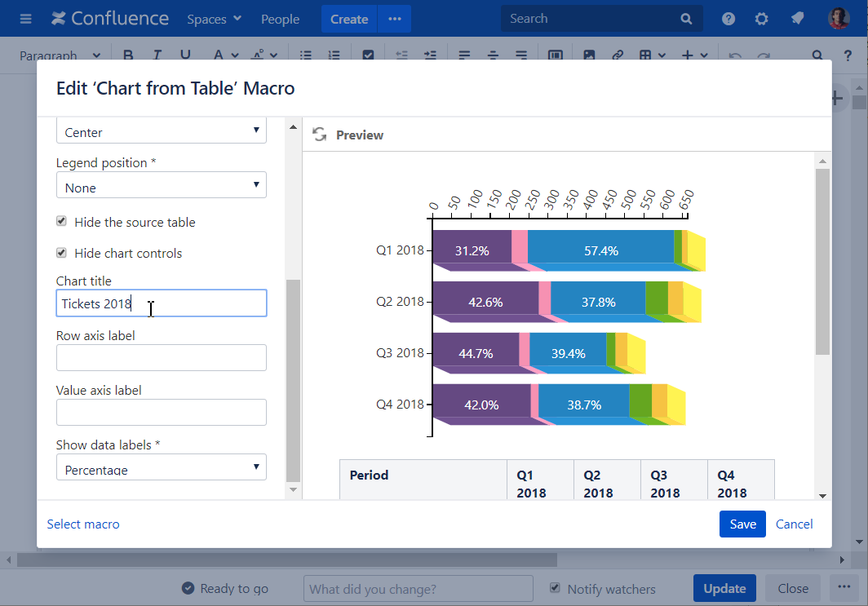Uncheck Hide chart controls

coord(61,253)
